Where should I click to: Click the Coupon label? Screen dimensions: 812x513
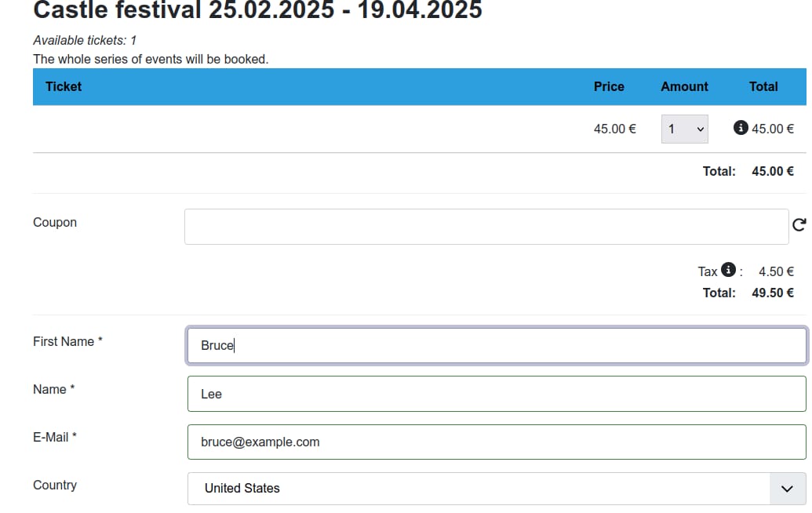[55, 222]
